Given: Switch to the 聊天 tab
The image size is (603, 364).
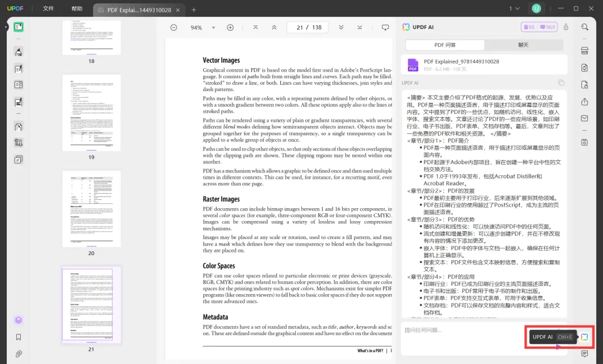Looking at the screenshot, I should pyautogui.click(x=523, y=44).
